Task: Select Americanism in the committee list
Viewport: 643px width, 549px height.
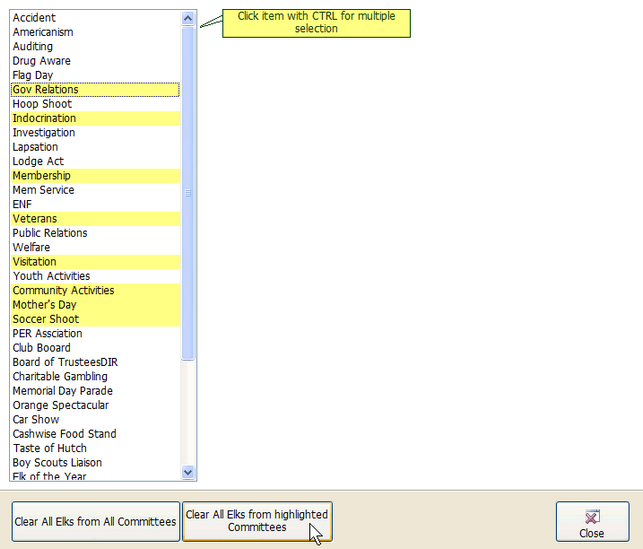Action: pos(43,32)
